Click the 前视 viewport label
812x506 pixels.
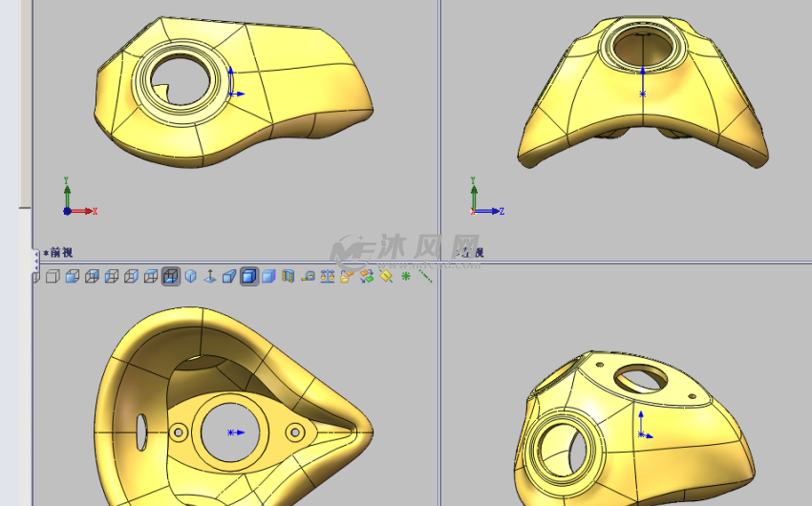coord(59,253)
